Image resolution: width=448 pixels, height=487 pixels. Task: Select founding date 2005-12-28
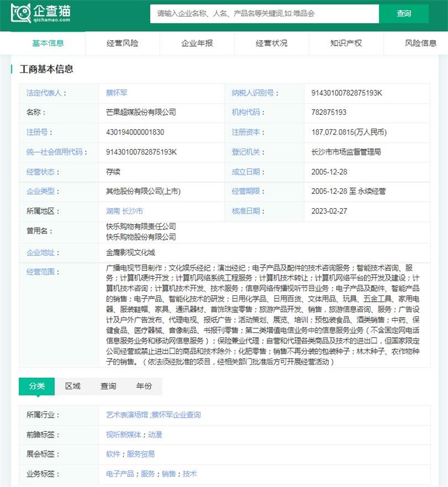[330, 172]
